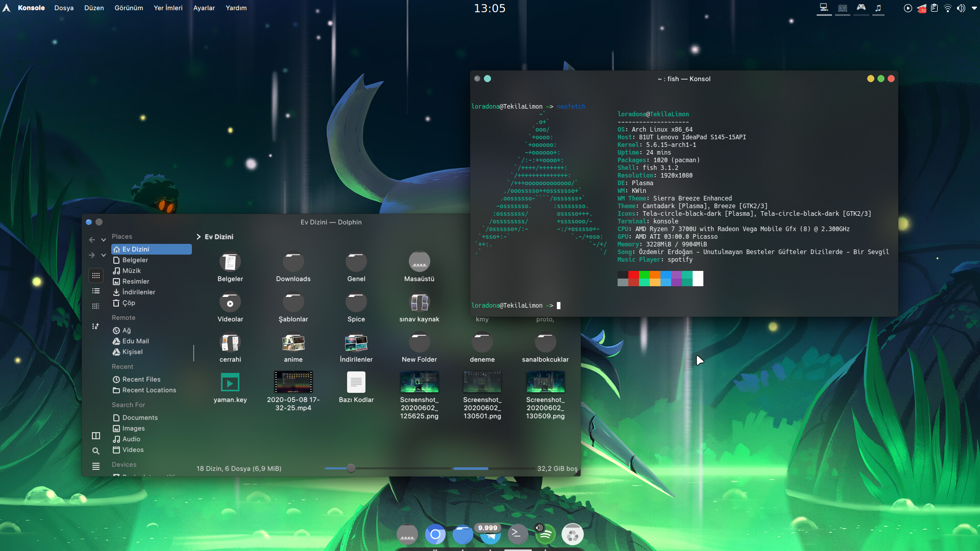Switch Dolphin to icons view mode
Screen dimensions: 980x551
point(95,275)
